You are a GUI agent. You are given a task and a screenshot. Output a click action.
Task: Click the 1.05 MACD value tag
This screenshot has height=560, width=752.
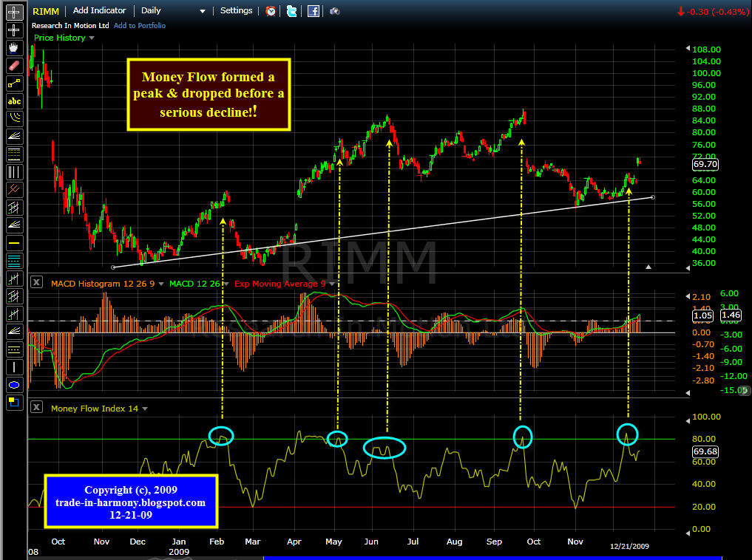pos(702,315)
